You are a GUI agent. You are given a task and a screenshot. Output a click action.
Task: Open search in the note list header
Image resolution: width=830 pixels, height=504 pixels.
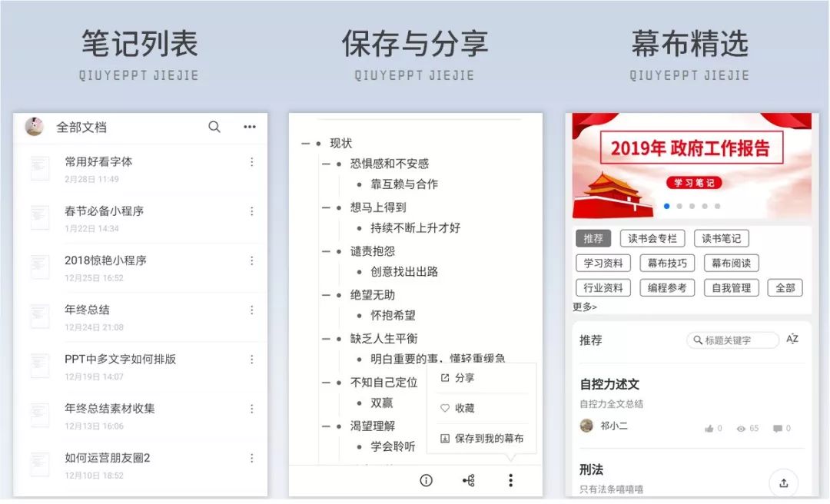pos(214,127)
